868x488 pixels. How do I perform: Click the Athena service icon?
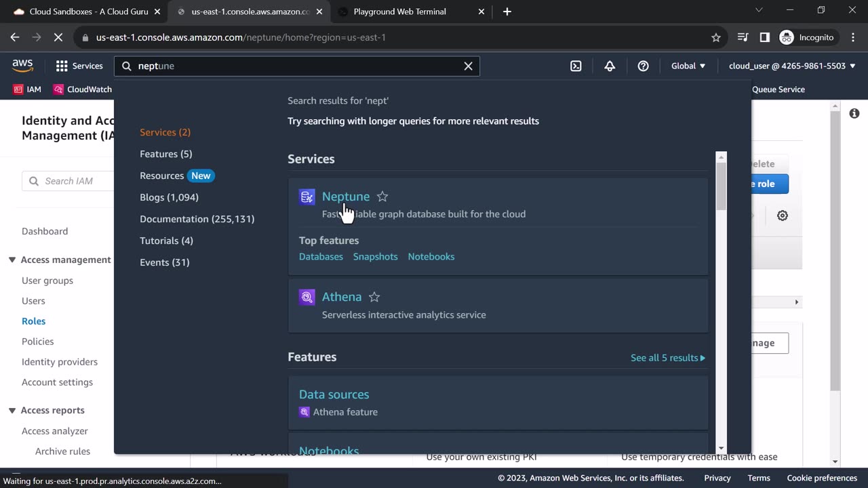point(307,297)
